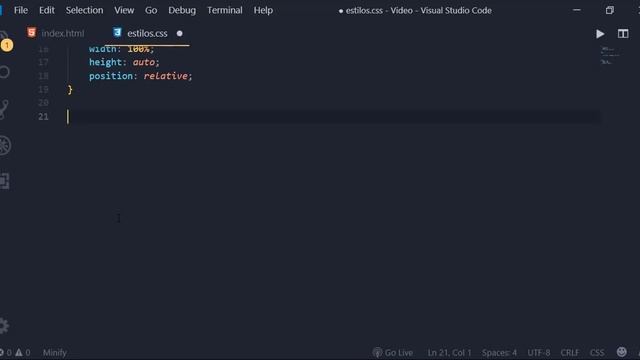Click line number 21 in the gutter
Screen dimensions: 640x360
pos(43,117)
